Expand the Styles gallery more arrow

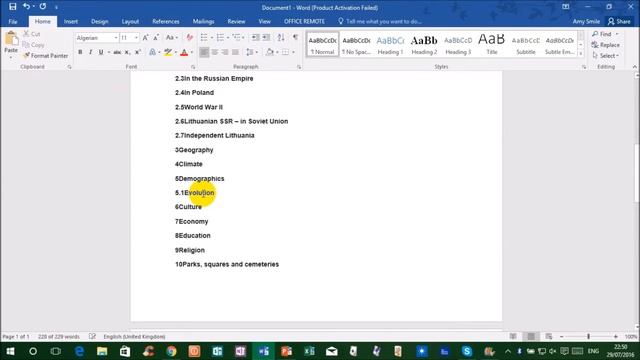pyautogui.click(x=581, y=54)
